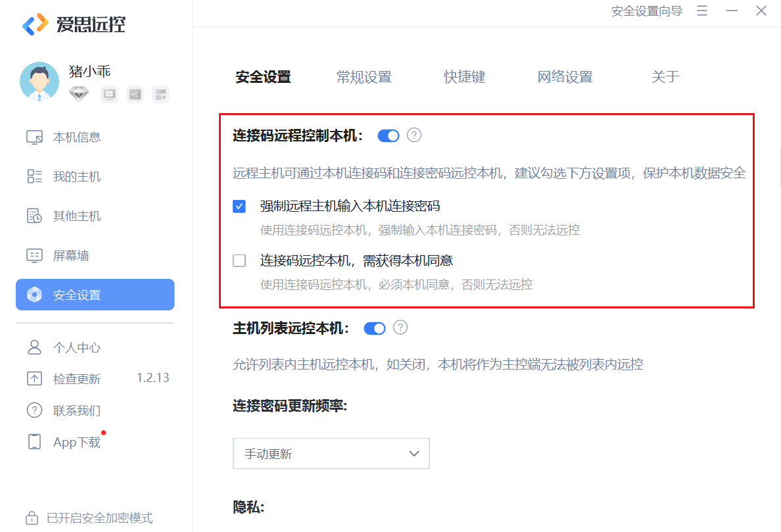
Task: Click the 安全设置 hexagon icon
Action: (34, 295)
